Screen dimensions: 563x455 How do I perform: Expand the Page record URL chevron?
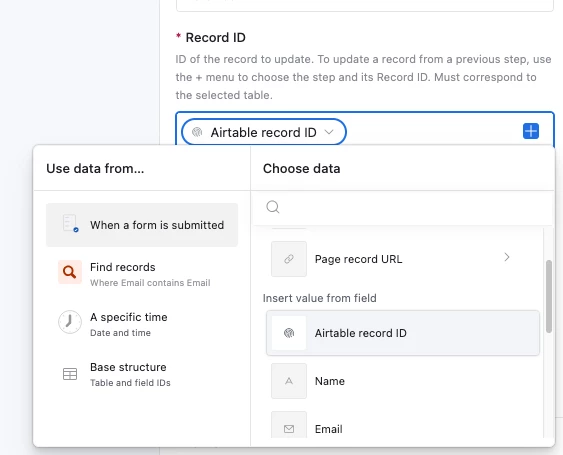507,257
